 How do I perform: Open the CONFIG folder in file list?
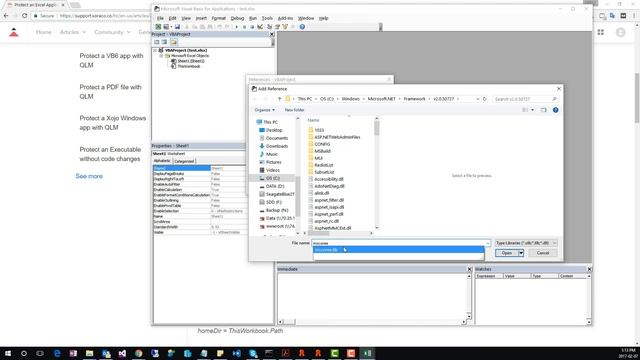(x=322, y=144)
